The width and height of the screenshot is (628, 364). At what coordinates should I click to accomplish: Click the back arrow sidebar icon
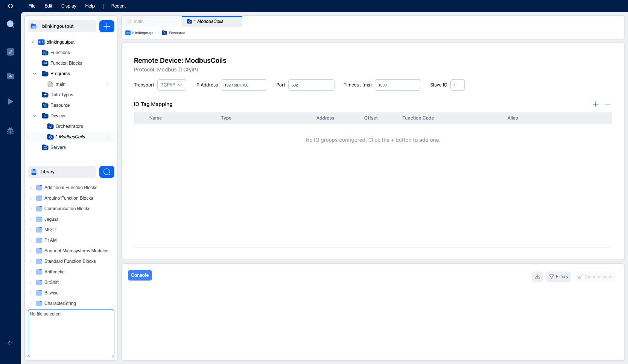[11, 343]
